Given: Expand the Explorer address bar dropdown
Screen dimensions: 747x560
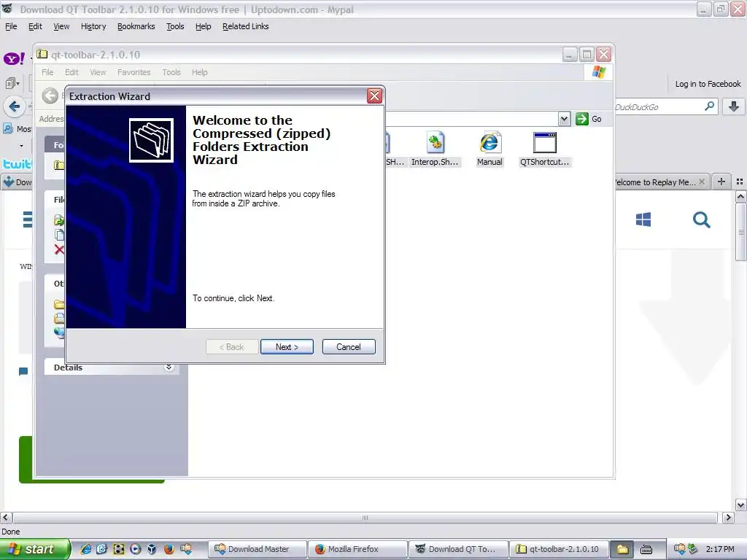Looking at the screenshot, I should 564,119.
